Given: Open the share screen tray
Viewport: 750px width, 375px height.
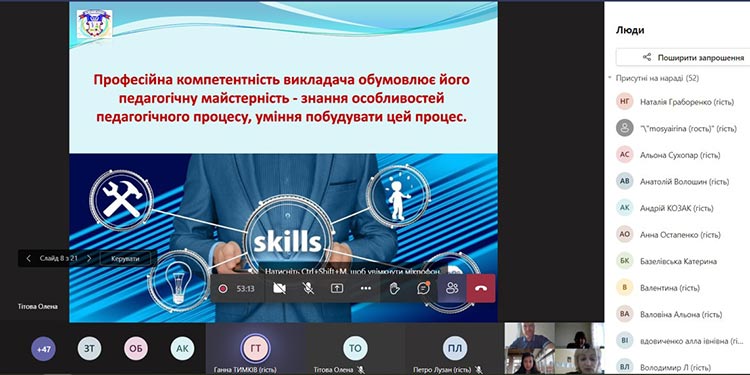Looking at the screenshot, I should click(x=337, y=288).
